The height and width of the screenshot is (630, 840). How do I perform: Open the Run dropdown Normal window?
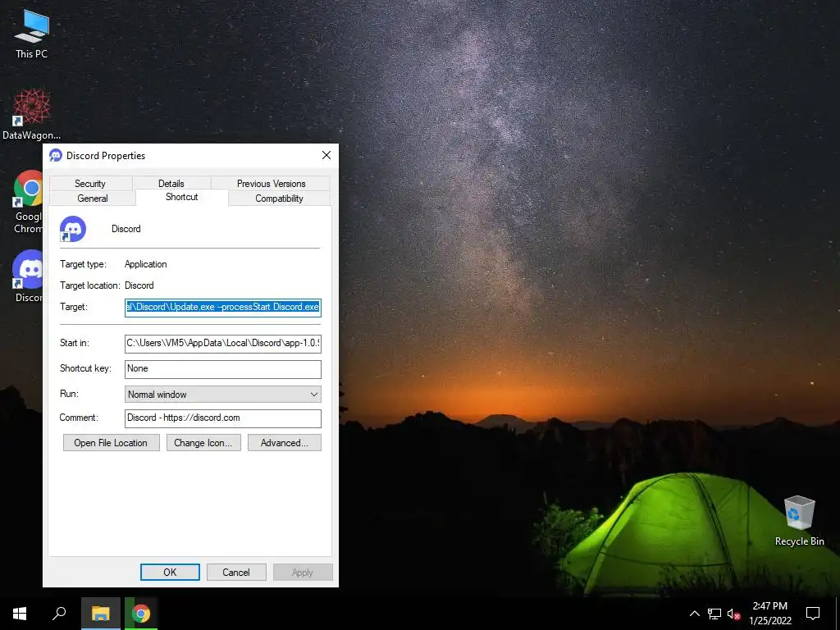click(x=223, y=395)
